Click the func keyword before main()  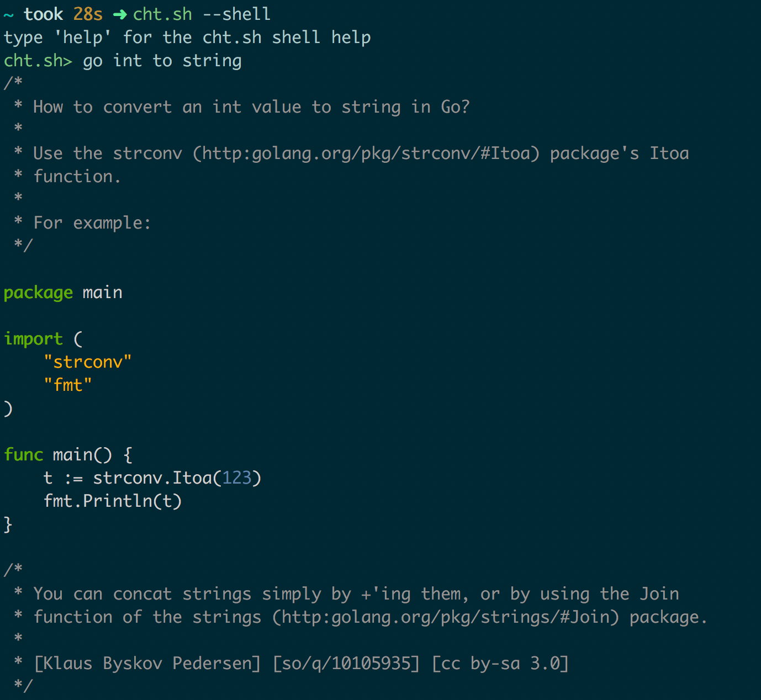[23, 455]
